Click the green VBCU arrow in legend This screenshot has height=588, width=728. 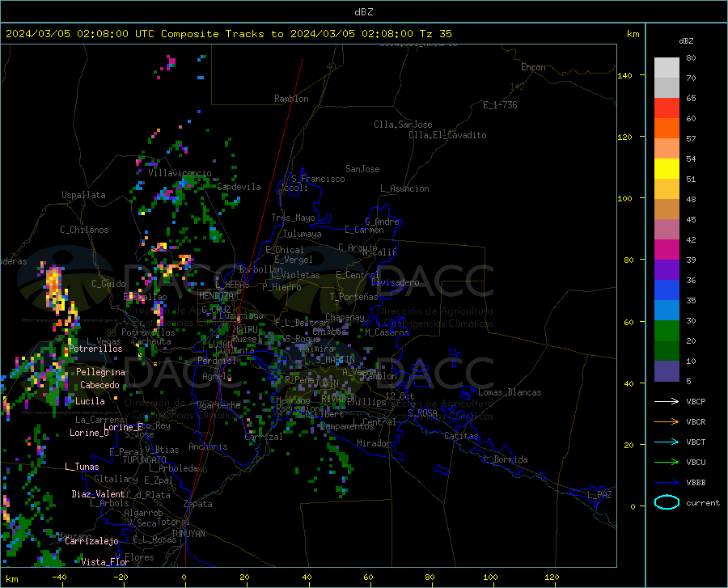pos(667,463)
